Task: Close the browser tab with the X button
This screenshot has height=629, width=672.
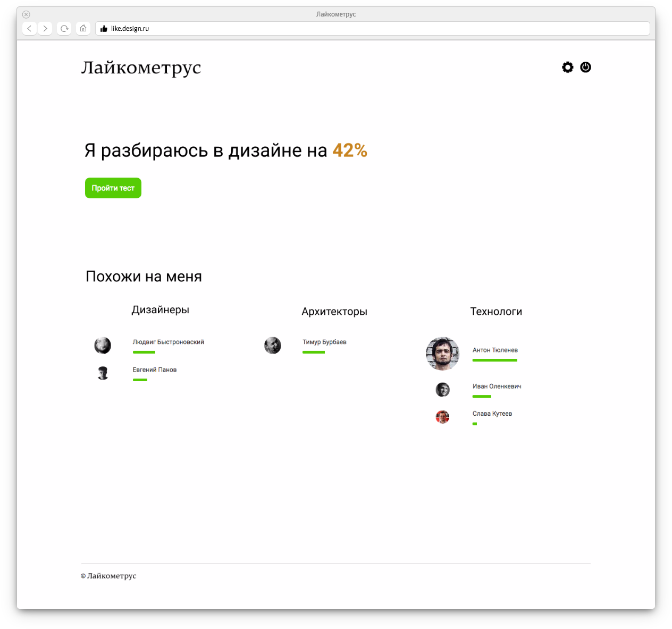Action: [26, 14]
